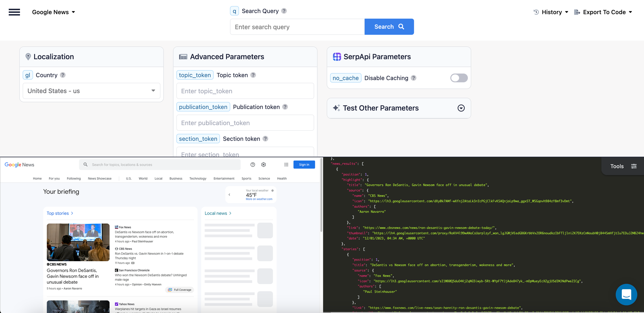This screenshot has height=313, width=644.
Task: Open the chat support bubble icon
Action: (x=626, y=294)
